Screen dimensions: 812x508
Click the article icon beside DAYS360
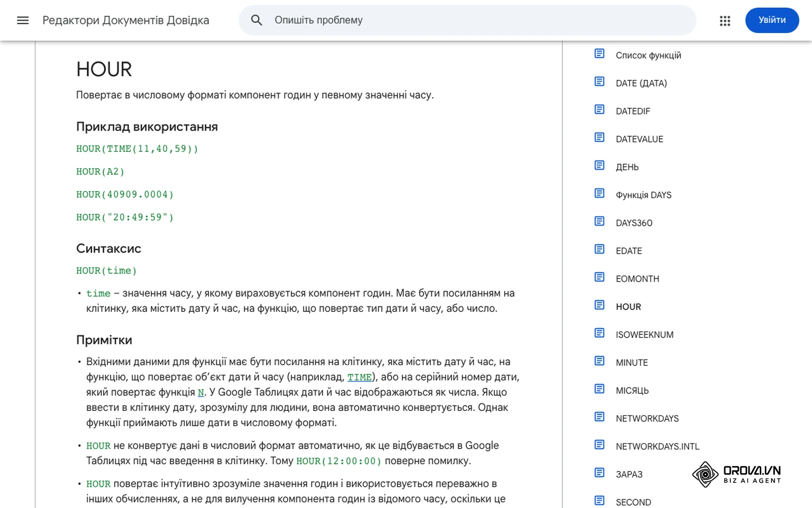[x=599, y=221]
